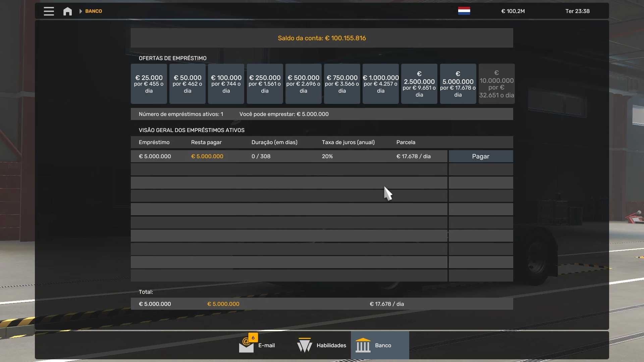Select the € 1.000.000 loan offer
Screen dimensions: 644x362
(380, 84)
